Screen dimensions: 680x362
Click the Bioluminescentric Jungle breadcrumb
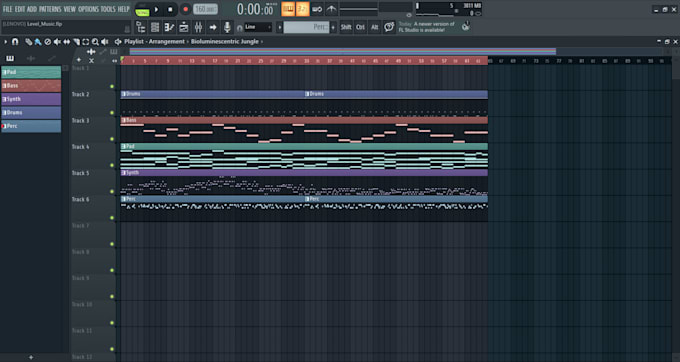pos(225,42)
